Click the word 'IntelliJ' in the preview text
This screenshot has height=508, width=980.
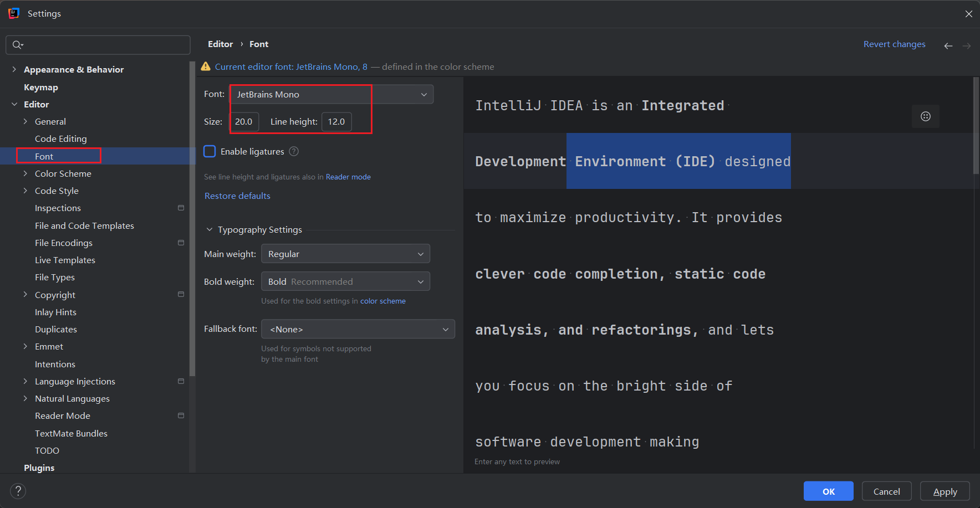508,105
